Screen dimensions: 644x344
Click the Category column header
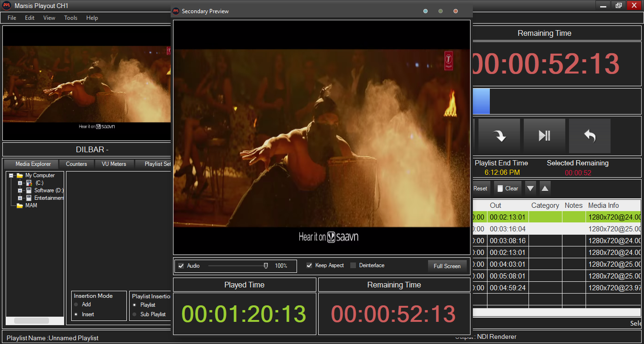(545, 205)
